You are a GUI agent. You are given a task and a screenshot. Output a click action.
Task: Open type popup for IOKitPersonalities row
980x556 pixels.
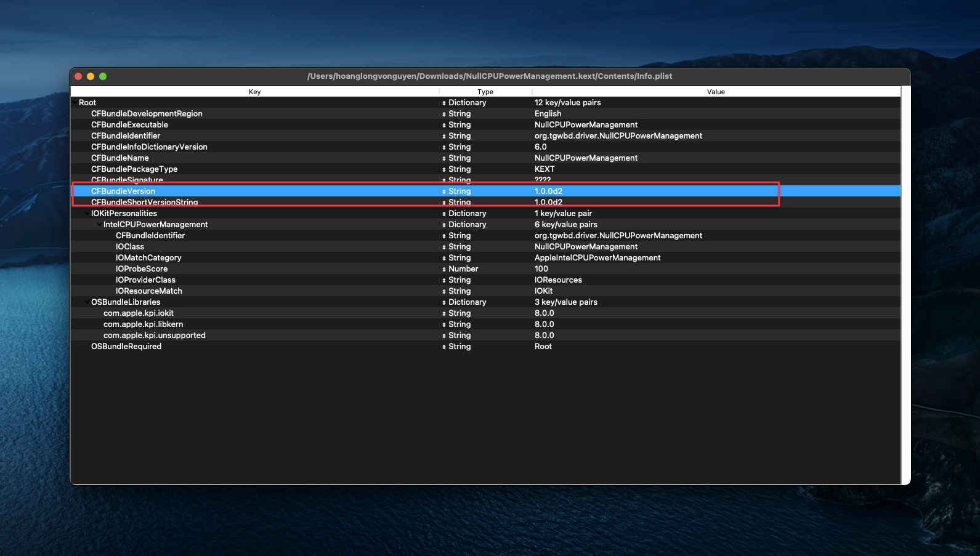click(x=443, y=214)
